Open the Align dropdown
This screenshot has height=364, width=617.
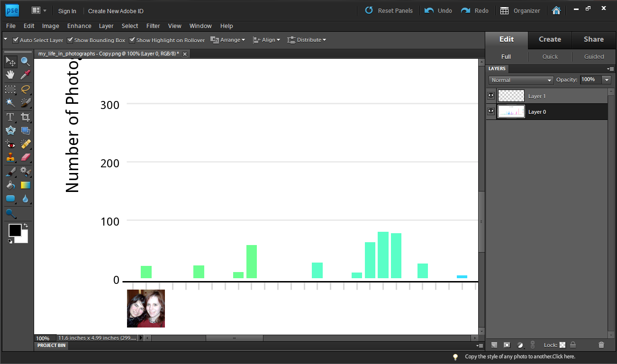click(266, 40)
